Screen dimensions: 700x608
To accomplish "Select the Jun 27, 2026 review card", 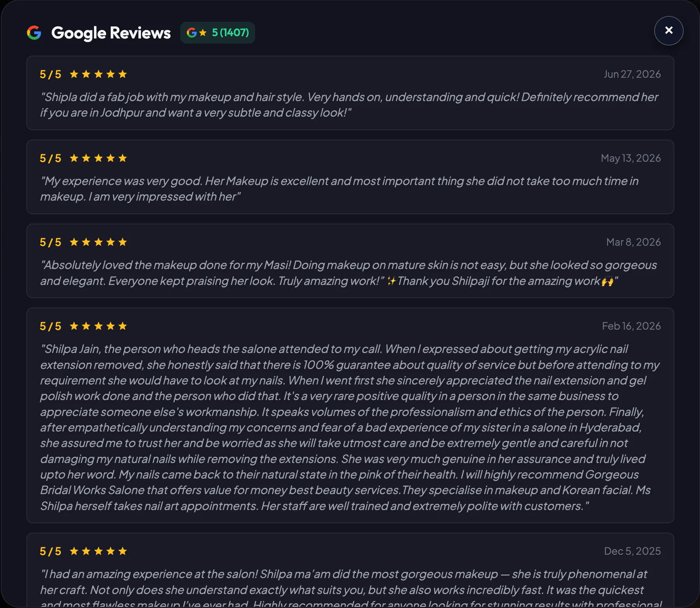I will [x=350, y=93].
